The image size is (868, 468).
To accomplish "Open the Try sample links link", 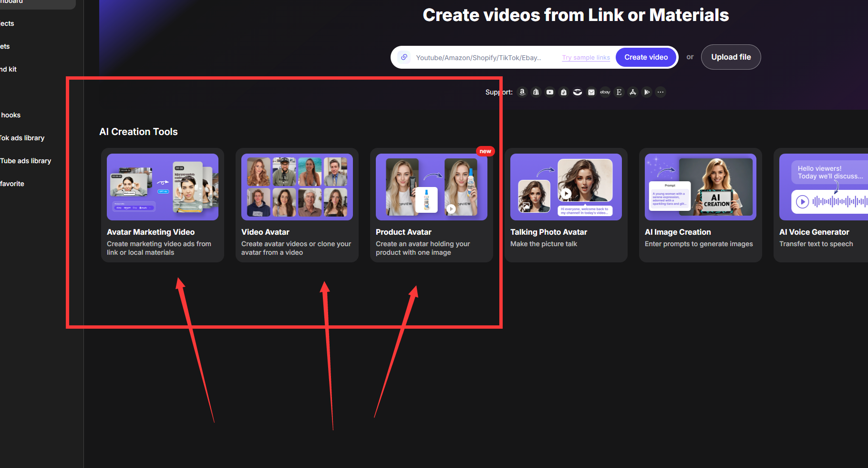I will coord(586,58).
